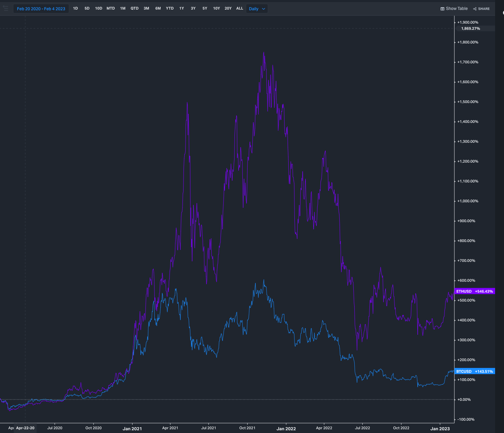
Task: Click the Jan 2023 x-axis label
Action: [x=440, y=429]
